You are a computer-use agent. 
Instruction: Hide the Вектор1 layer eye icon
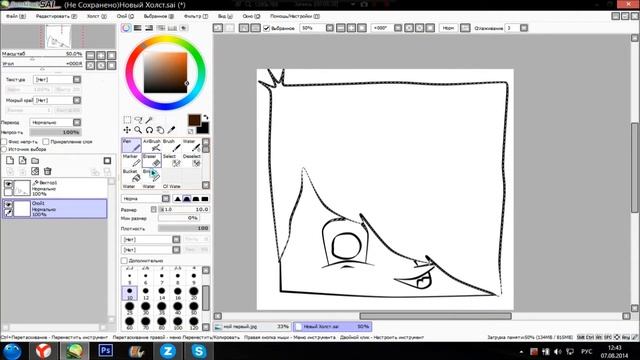8,184
